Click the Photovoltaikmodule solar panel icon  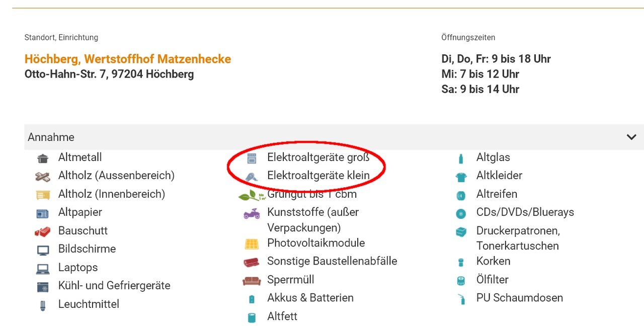coord(252,244)
